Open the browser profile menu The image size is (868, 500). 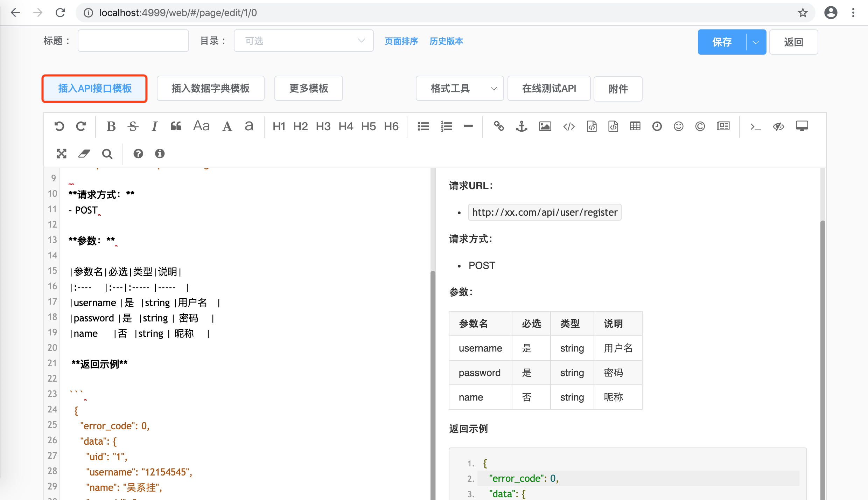pyautogui.click(x=831, y=13)
